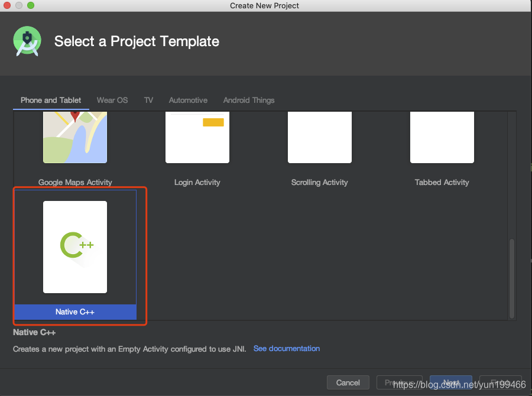Switch to the TV tab
This screenshot has height=396, width=532.
pyautogui.click(x=148, y=100)
